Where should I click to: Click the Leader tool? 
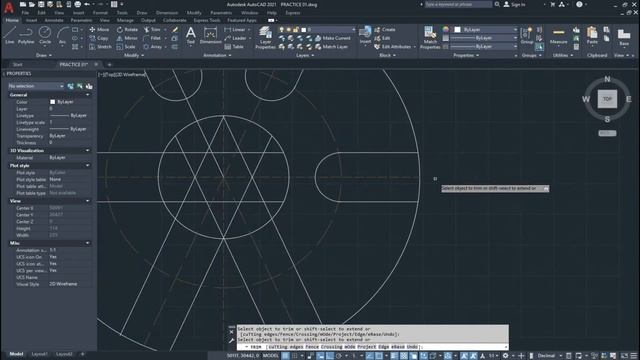(236, 38)
